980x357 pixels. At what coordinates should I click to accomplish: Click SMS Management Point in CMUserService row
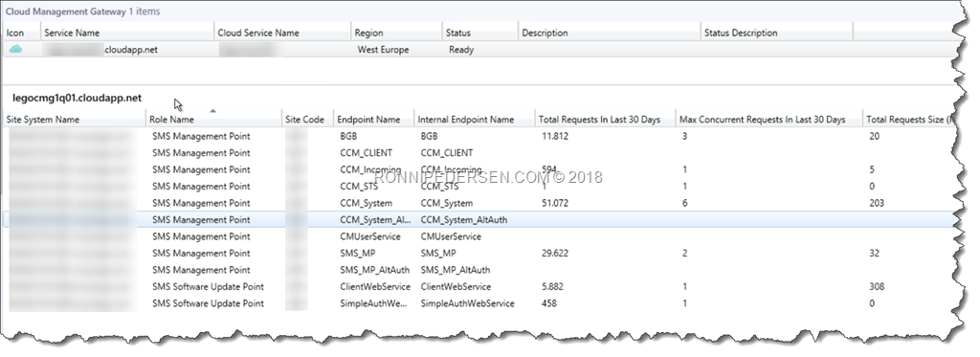point(201,236)
